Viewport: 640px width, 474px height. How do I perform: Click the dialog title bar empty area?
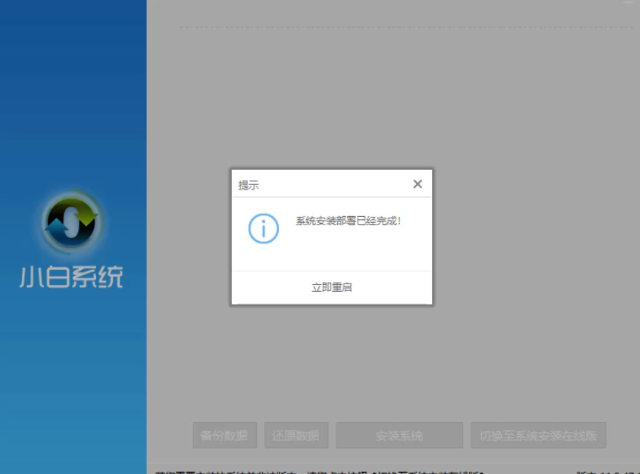[330, 185]
